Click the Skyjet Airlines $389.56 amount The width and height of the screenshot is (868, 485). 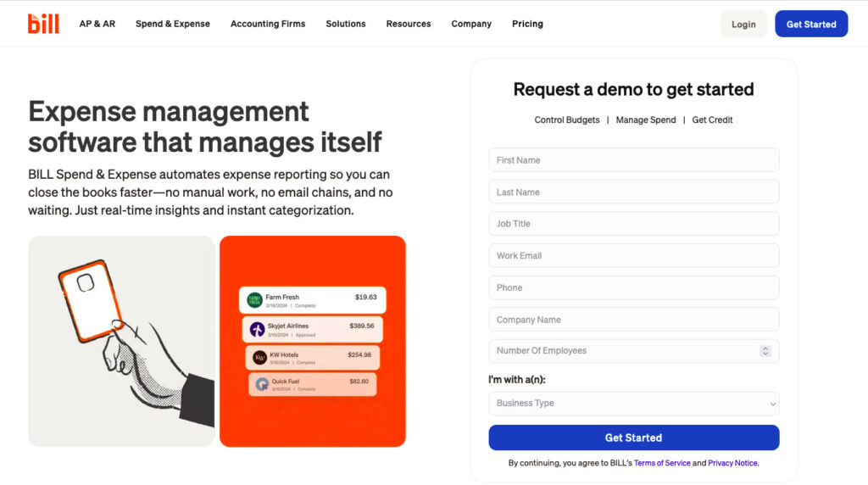point(361,326)
